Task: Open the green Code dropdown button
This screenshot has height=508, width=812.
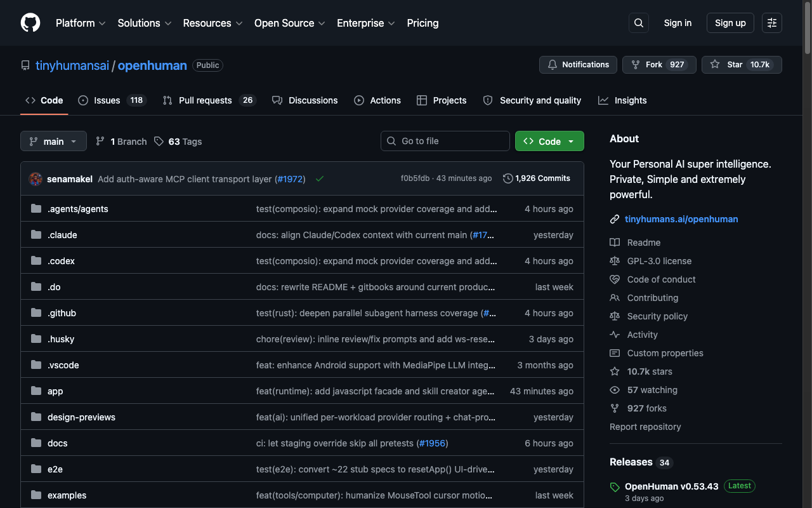Action: (x=549, y=141)
